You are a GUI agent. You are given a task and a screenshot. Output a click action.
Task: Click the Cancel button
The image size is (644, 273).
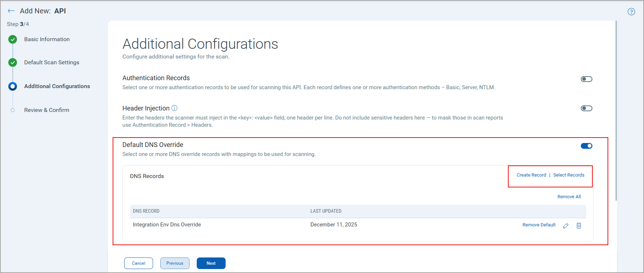click(x=139, y=263)
